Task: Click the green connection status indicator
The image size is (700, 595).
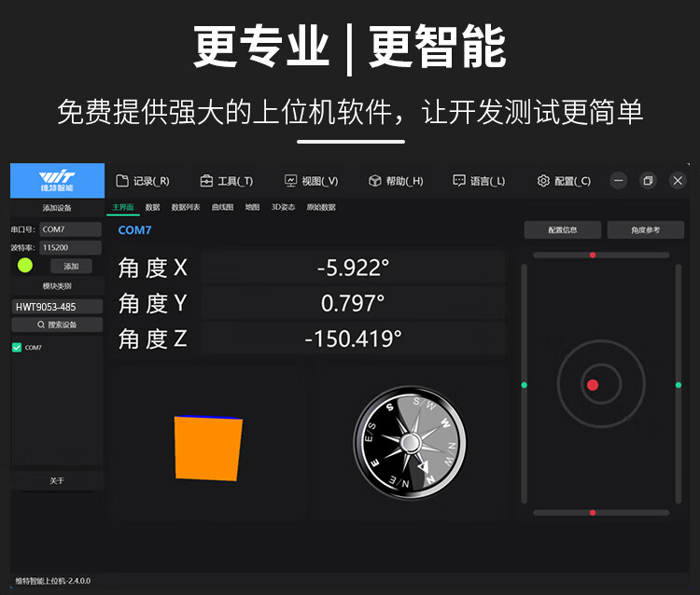Action: point(25,266)
